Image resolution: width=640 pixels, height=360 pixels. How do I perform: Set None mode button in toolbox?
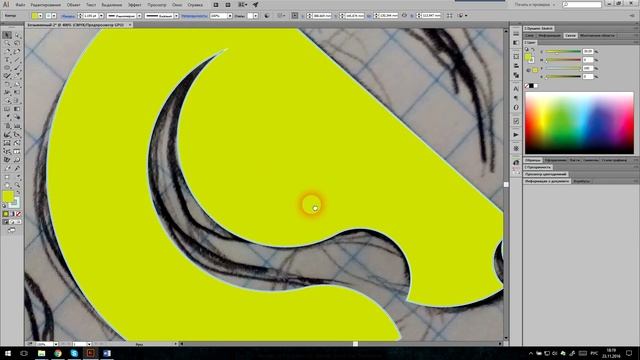[18, 214]
